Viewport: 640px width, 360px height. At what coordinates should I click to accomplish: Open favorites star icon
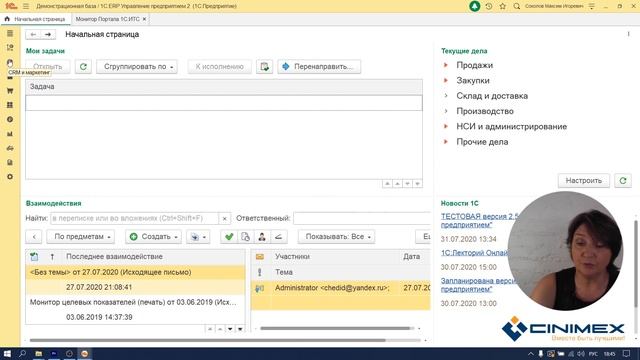[x=502, y=6]
